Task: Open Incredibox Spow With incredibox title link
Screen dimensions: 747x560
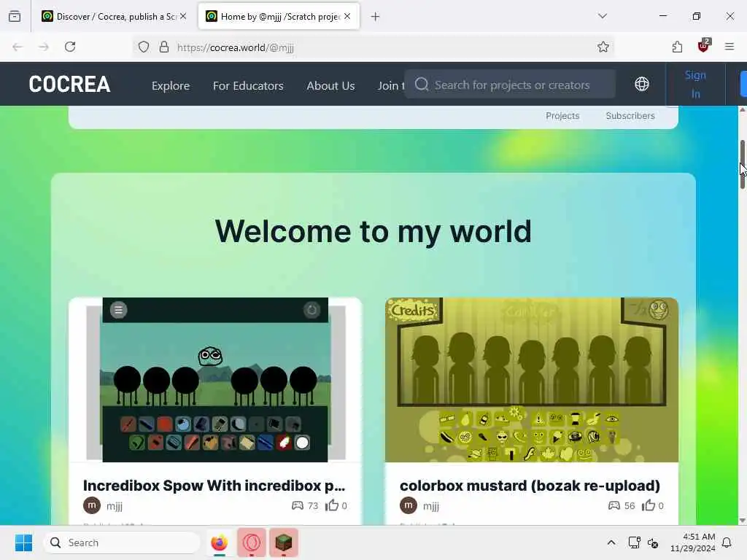Action: 214,486
